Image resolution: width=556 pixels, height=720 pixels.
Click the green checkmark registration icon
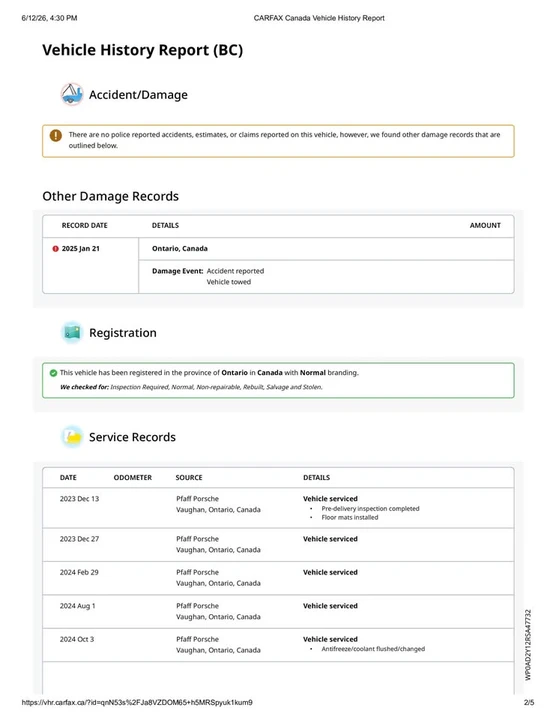[x=53, y=372]
